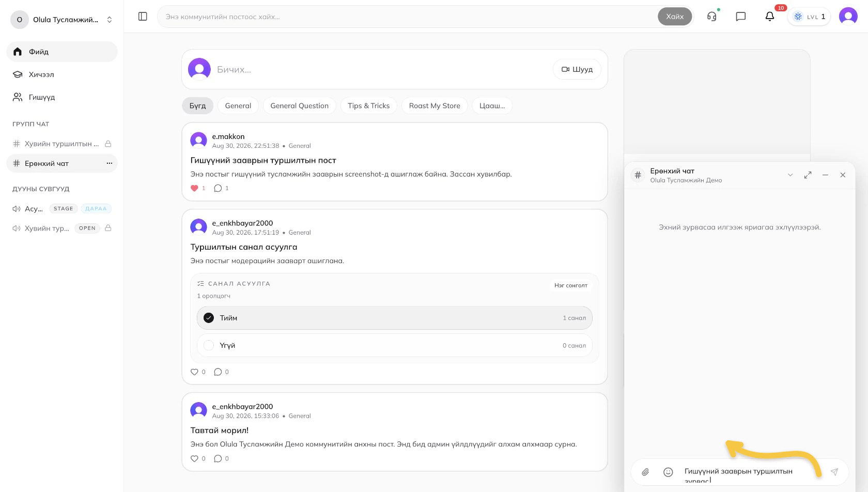The height and width of the screenshot is (492, 868).
Task: Show more categories with Цааш…
Action: [492, 105]
